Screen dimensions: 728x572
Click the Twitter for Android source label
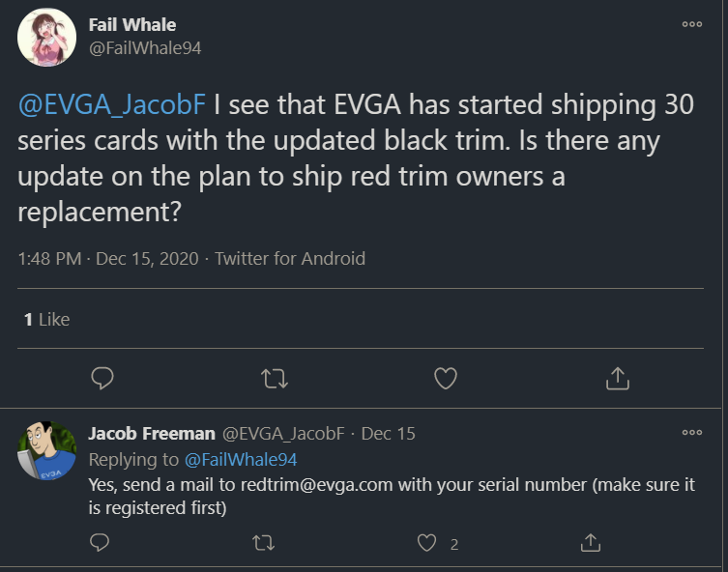point(290,258)
